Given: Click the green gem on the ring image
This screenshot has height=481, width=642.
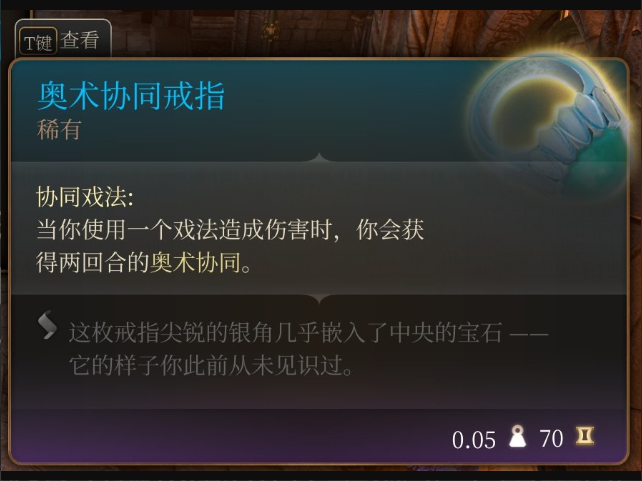Looking at the screenshot, I should pyautogui.click(x=602, y=158).
